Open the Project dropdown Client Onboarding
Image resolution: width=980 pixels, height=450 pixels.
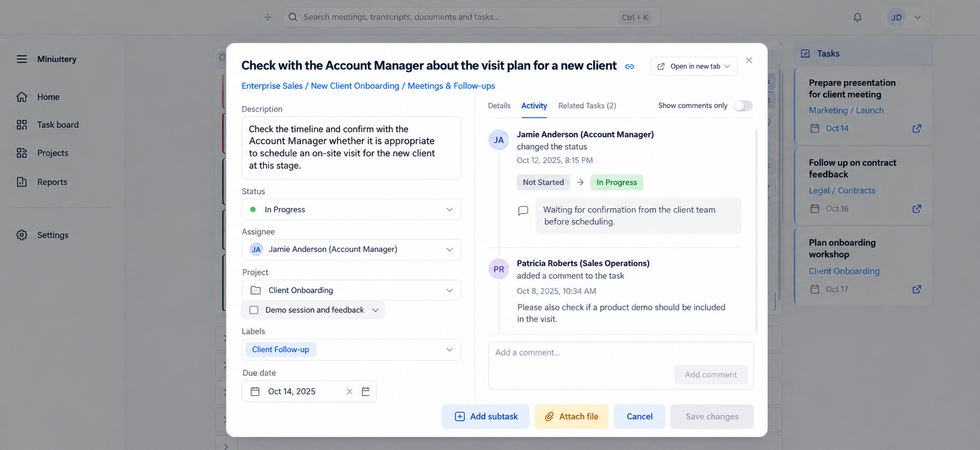tap(351, 290)
